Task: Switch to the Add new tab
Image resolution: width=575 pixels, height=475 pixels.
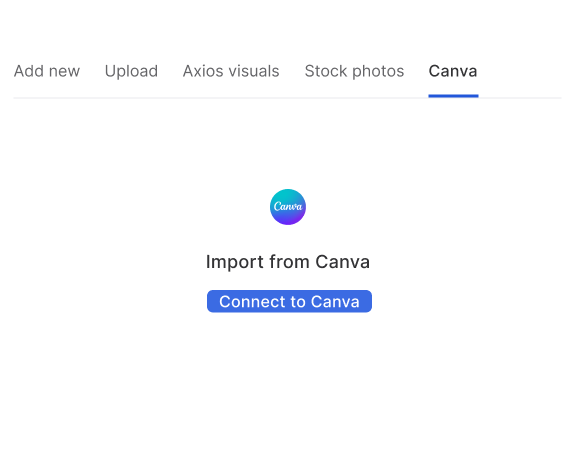Action: coord(47,71)
